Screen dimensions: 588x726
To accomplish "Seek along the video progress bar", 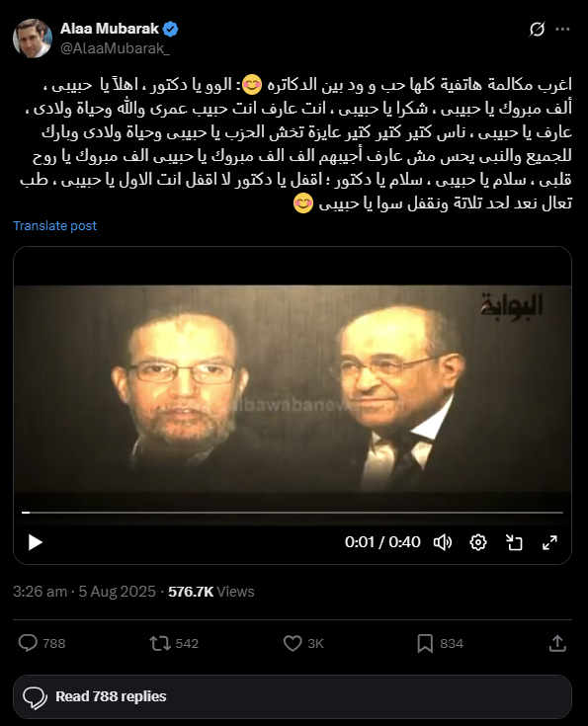I will coord(293,513).
